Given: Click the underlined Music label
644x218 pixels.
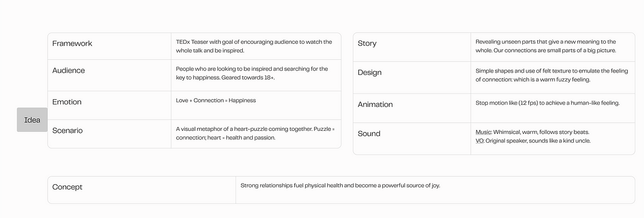Looking at the screenshot, I should click(x=483, y=132).
